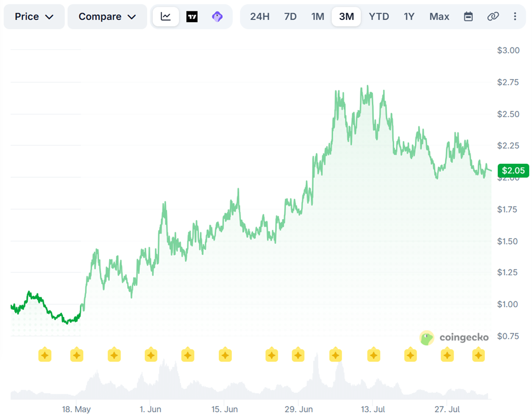Click the star event marker above 27. Jul
532x414 pixels.
pyautogui.click(x=447, y=355)
